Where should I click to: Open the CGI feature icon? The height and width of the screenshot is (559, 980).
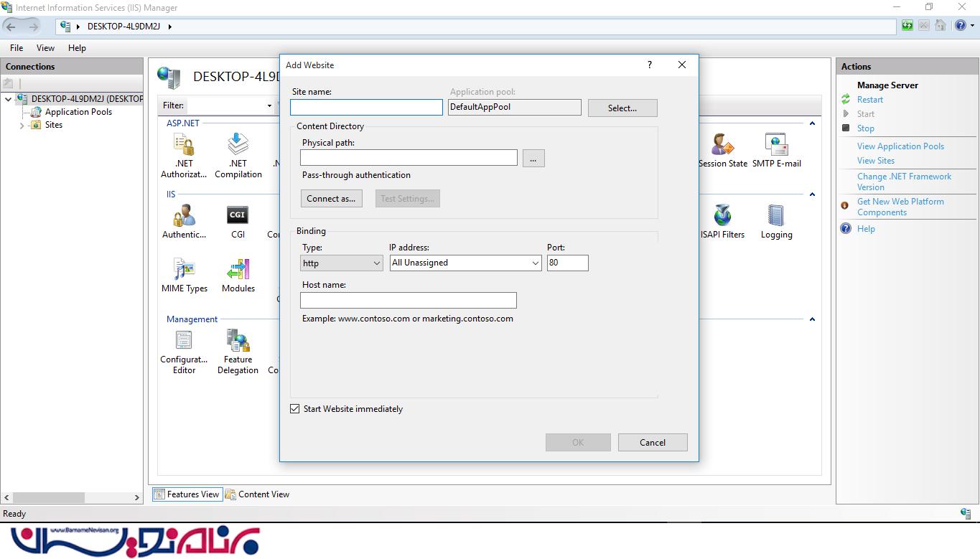[238, 216]
